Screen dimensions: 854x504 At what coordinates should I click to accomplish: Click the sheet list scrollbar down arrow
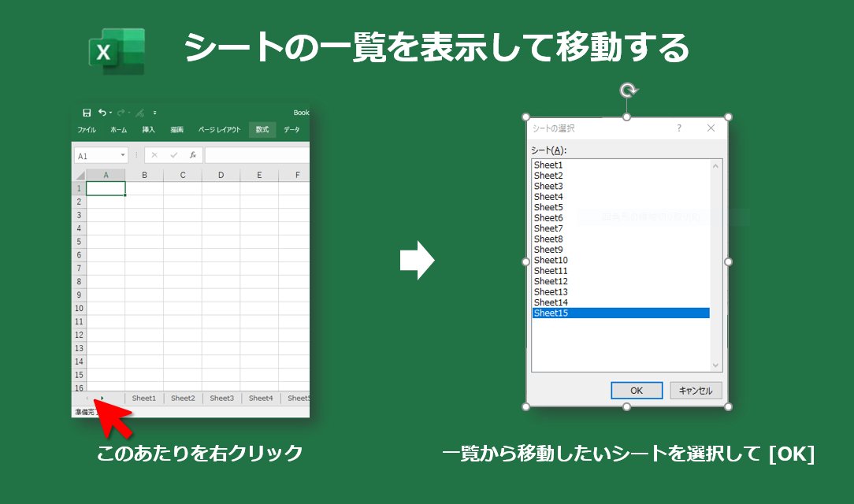tap(715, 365)
